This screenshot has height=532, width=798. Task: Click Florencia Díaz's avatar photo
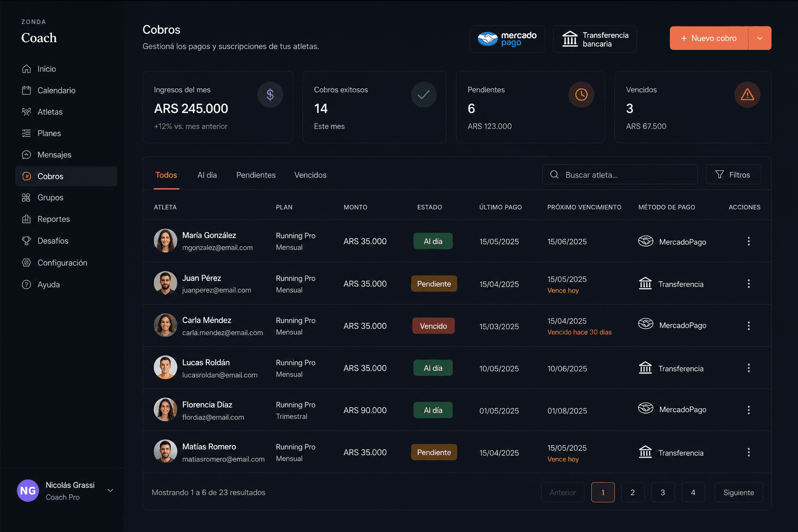click(x=166, y=410)
